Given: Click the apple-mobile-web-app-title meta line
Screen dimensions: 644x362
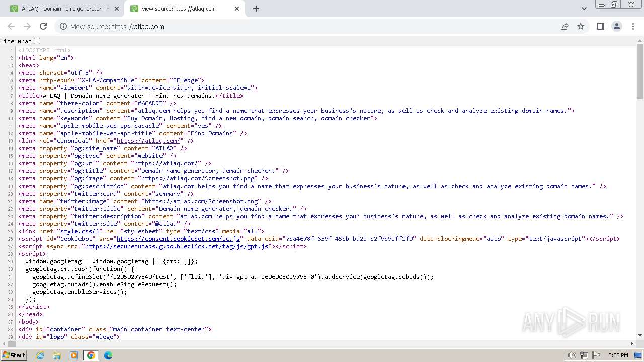Looking at the screenshot, I should 132,133.
